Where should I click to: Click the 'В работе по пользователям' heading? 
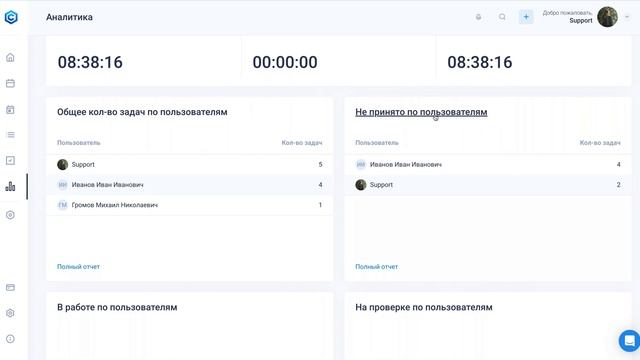[x=117, y=307]
